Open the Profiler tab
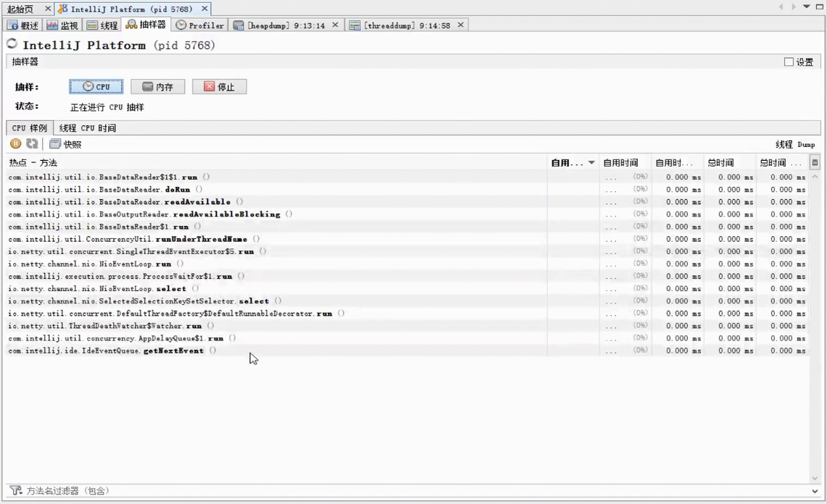827x504 pixels. tap(200, 25)
